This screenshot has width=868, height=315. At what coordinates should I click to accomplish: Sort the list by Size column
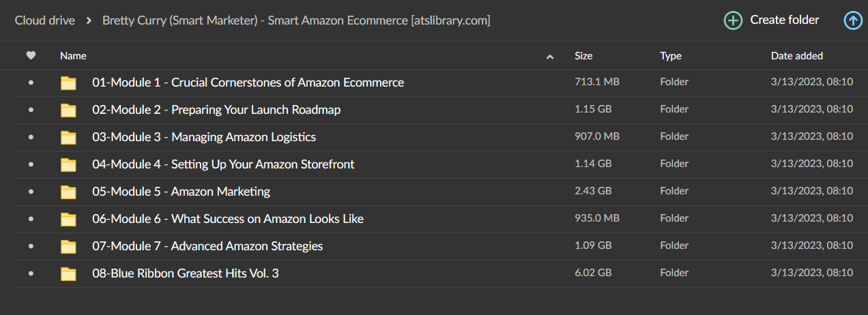[583, 56]
